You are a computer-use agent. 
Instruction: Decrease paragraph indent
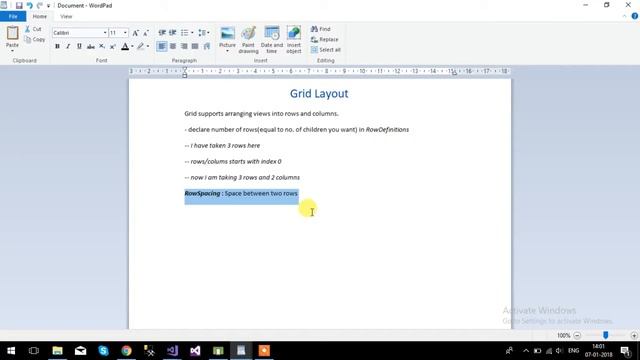point(162,33)
